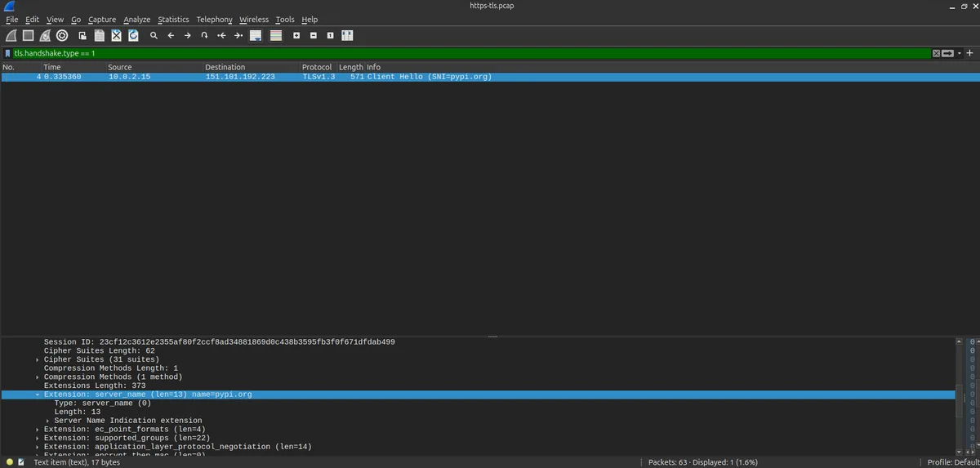Click the Go to specified packet icon

tap(204, 35)
